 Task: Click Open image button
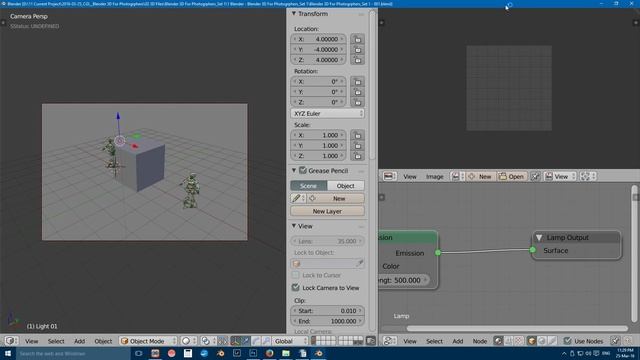tap(512, 176)
